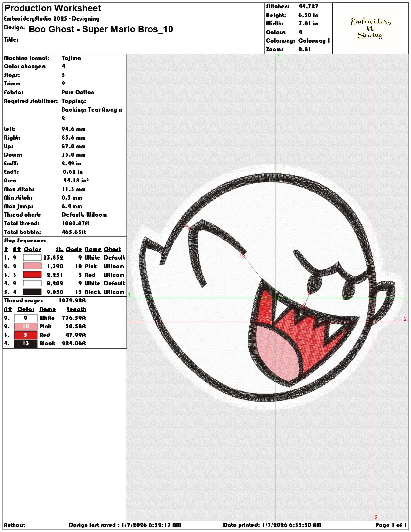Screen dimensions: 411x532
Task: Click stitch count '9,050' in the Black row
Action: pos(55,292)
